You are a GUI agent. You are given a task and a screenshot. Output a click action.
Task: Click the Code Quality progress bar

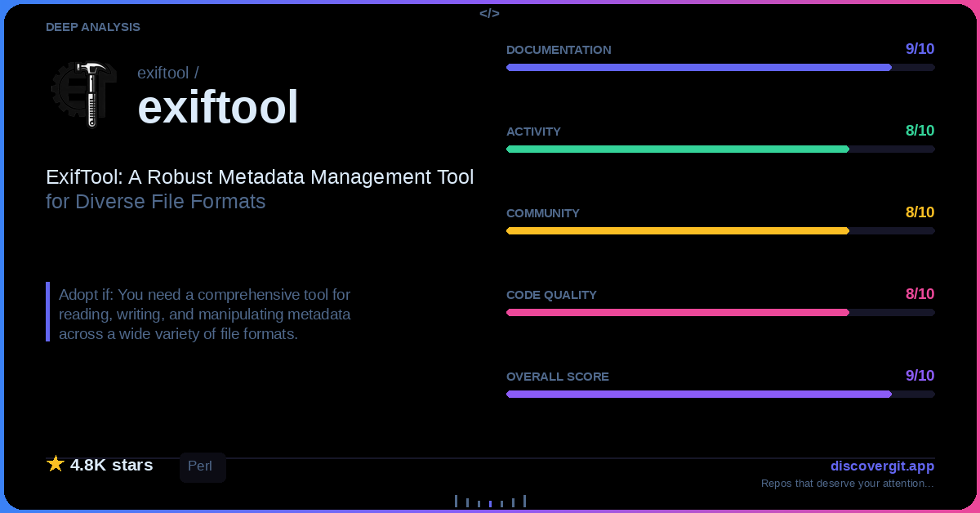click(720, 312)
